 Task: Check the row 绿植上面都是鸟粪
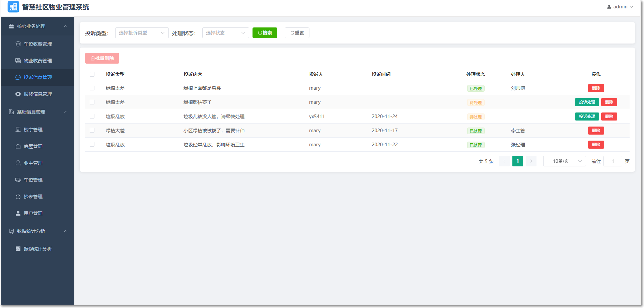92,88
